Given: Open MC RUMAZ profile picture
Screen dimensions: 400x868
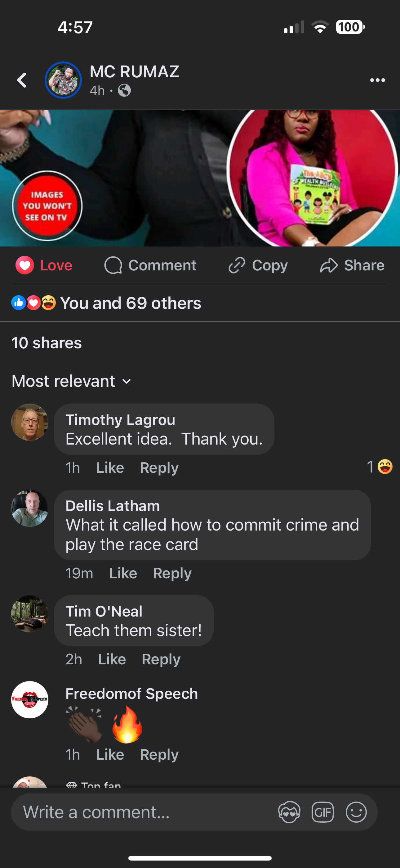Looking at the screenshot, I should [x=63, y=80].
